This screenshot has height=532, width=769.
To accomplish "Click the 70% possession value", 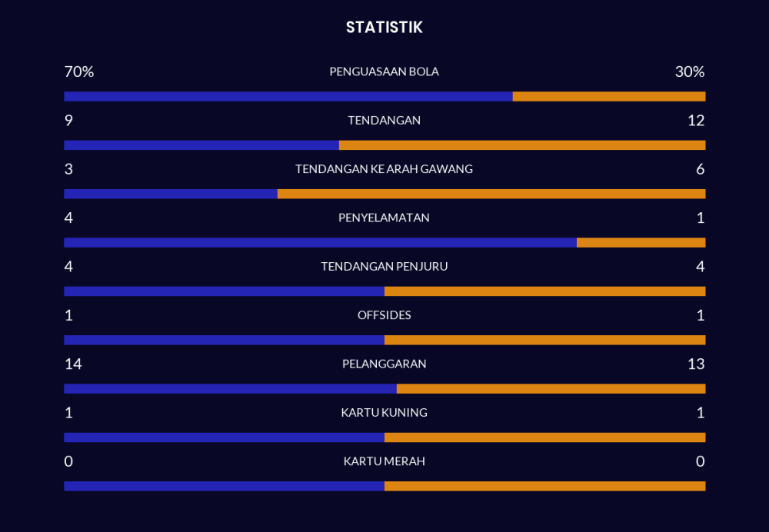I will (x=78, y=71).
